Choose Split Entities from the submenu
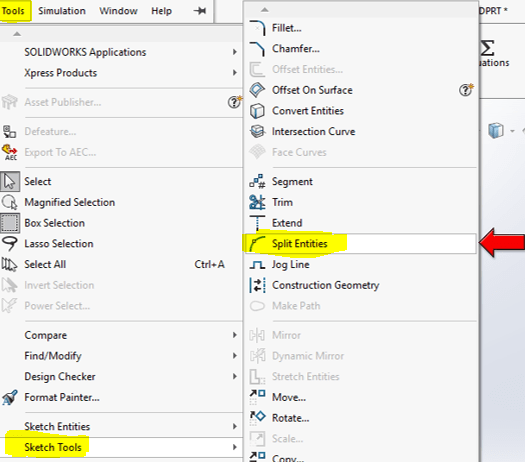 (361, 244)
